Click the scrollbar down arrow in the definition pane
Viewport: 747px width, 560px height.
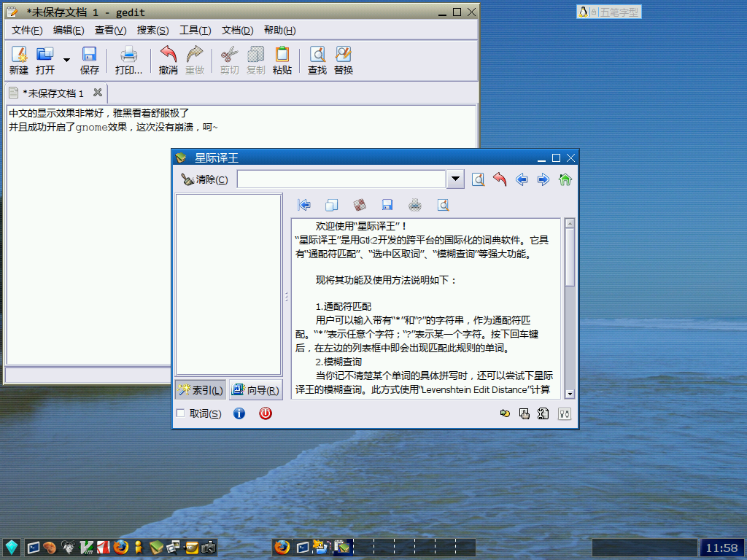(570, 394)
